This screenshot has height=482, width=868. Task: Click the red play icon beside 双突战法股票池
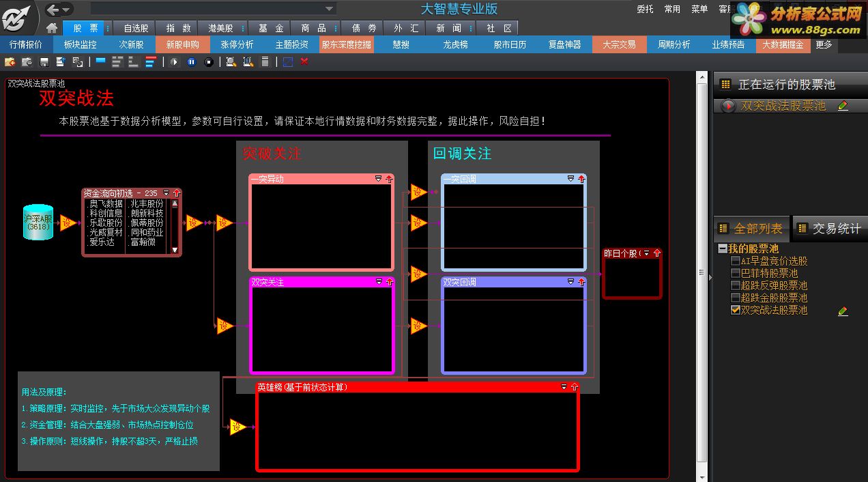pos(729,106)
